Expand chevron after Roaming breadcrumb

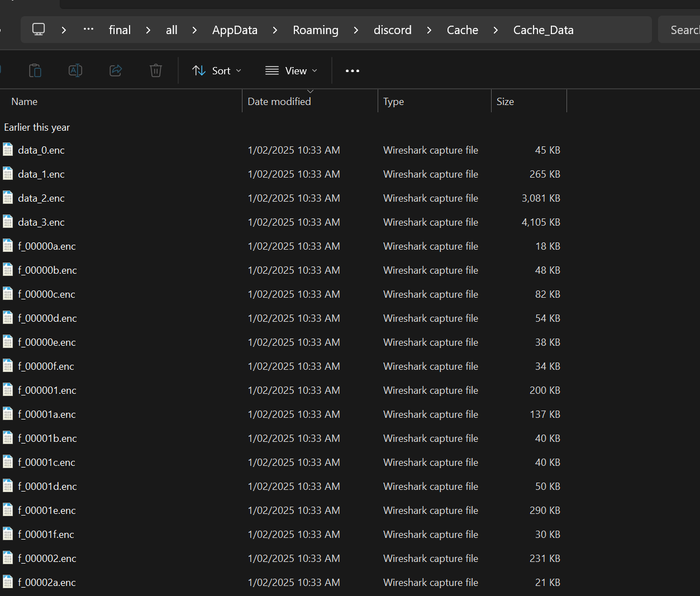pyautogui.click(x=356, y=30)
